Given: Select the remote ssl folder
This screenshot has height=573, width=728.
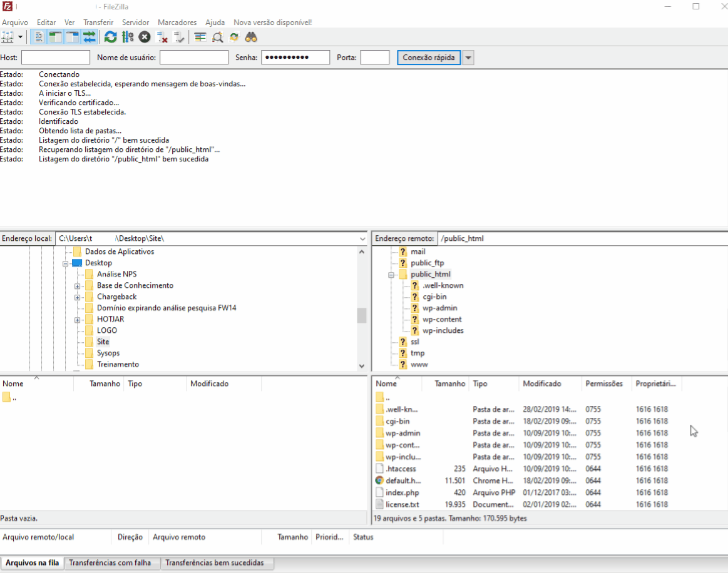Looking at the screenshot, I should (x=414, y=342).
